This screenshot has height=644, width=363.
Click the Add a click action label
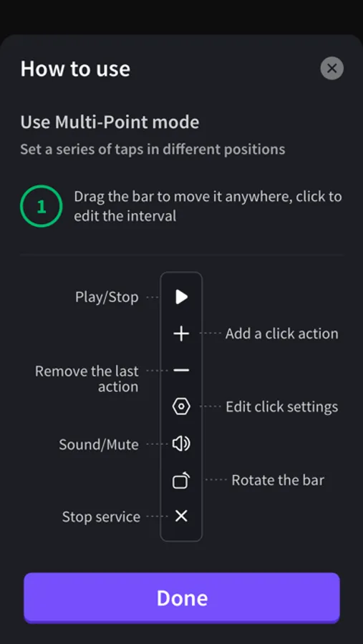281,333
